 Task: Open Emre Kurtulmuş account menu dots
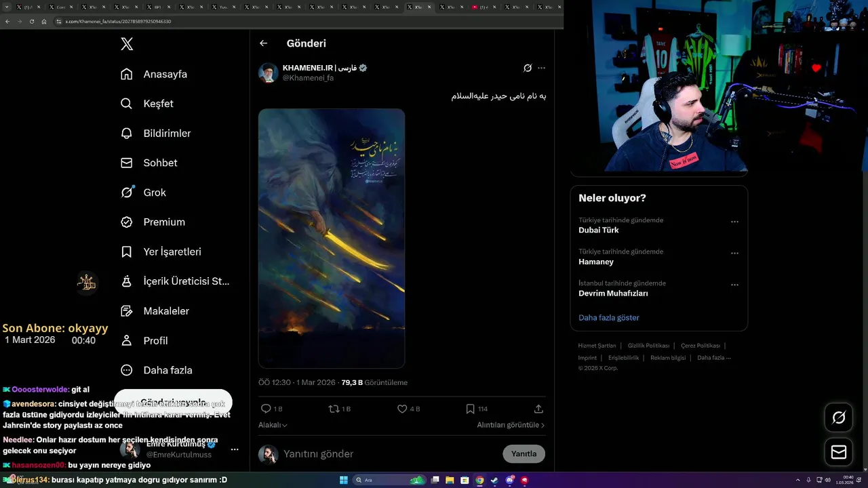235,449
